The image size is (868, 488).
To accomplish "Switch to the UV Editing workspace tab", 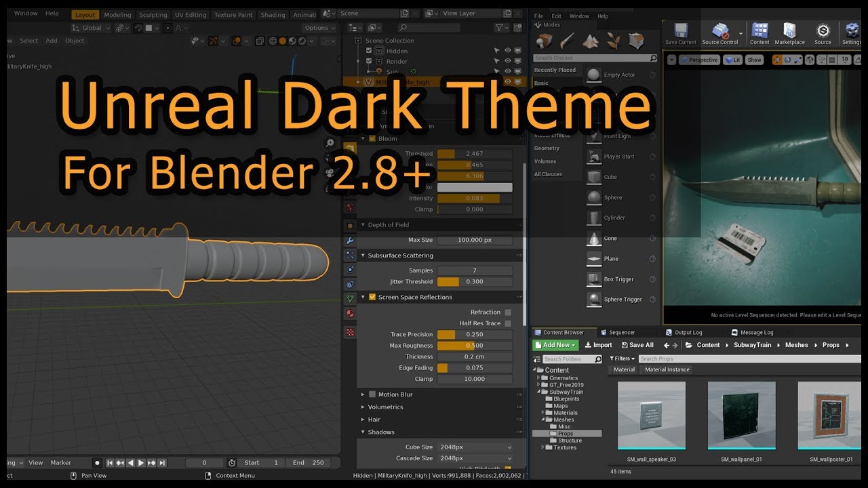I will pyautogui.click(x=190, y=15).
